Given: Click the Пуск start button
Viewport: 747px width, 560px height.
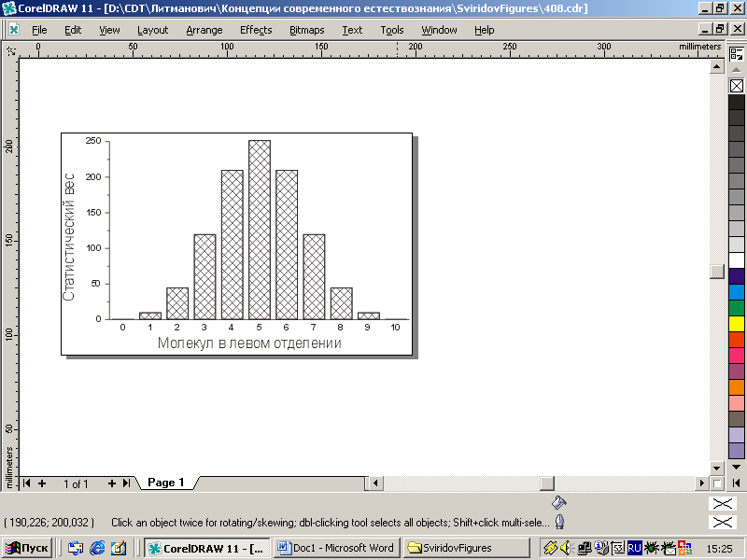Looking at the screenshot, I should coord(29,548).
